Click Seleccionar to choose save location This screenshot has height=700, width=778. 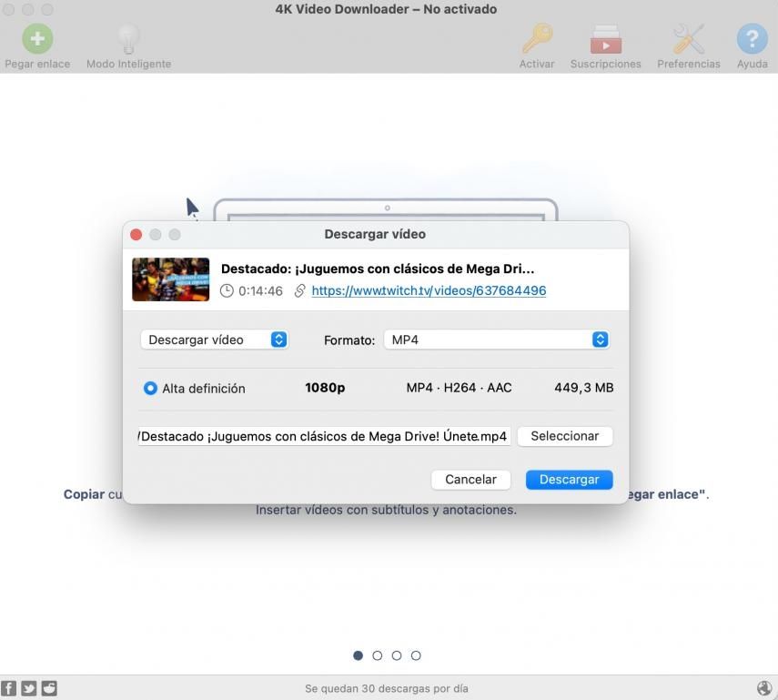coord(564,436)
